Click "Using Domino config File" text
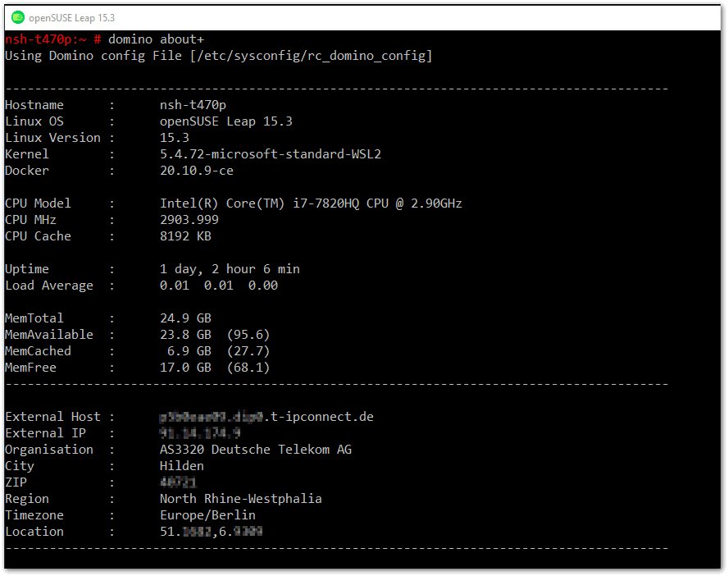The width and height of the screenshot is (728, 576). [93, 57]
